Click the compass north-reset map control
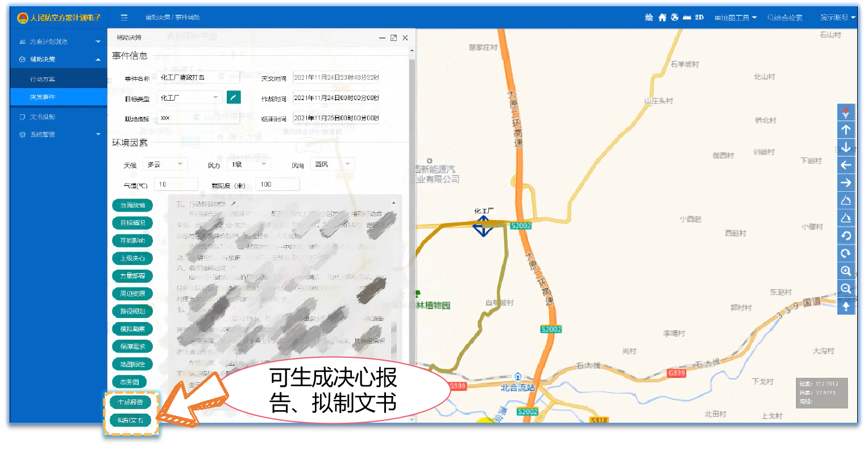The image size is (868, 454). tap(846, 112)
